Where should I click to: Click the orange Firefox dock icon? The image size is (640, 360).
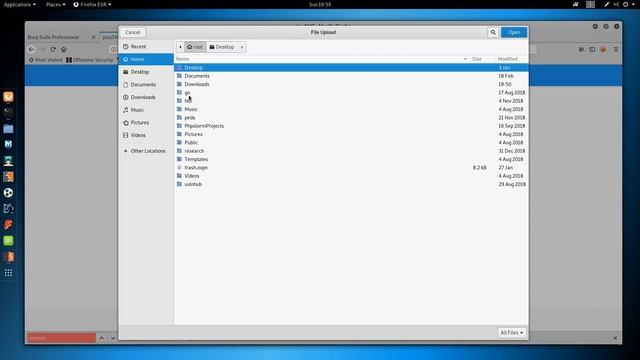point(8,97)
